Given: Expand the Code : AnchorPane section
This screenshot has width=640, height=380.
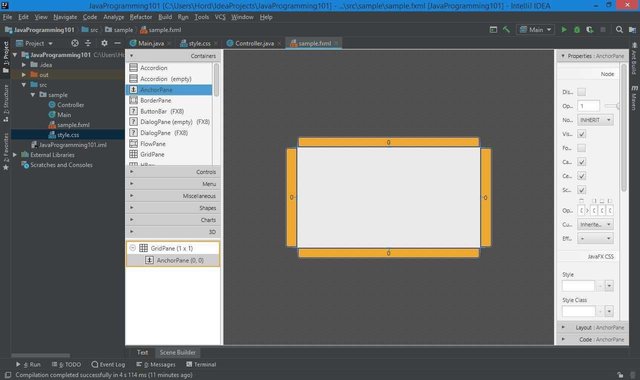Looking at the screenshot, I should coord(593,339).
